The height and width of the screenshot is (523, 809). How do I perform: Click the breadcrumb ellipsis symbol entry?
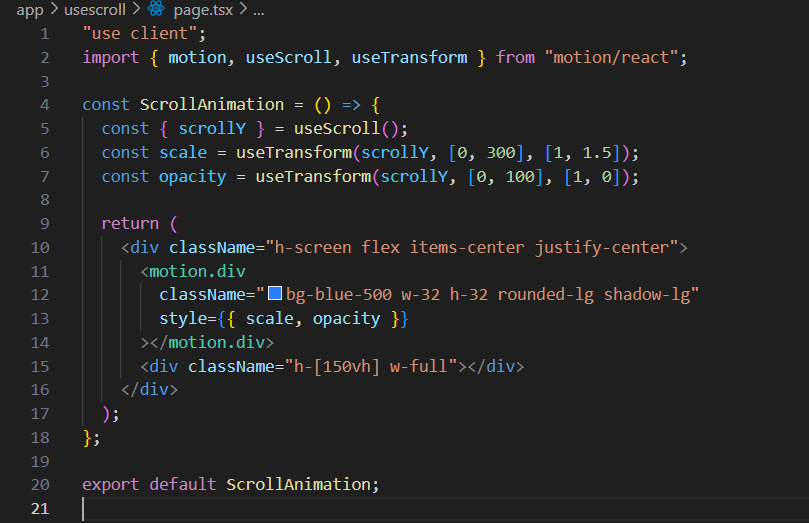[258, 11]
